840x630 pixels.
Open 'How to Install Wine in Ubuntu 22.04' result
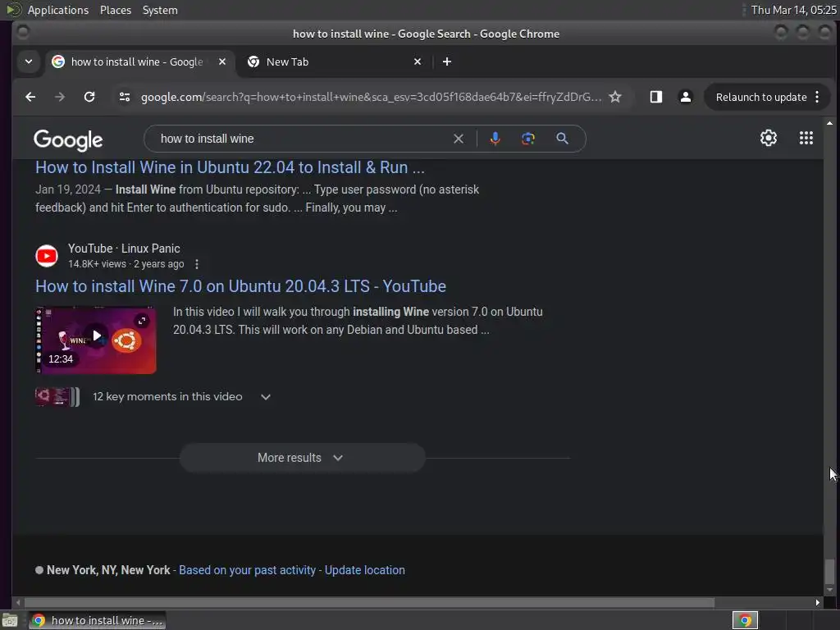tap(230, 167)
